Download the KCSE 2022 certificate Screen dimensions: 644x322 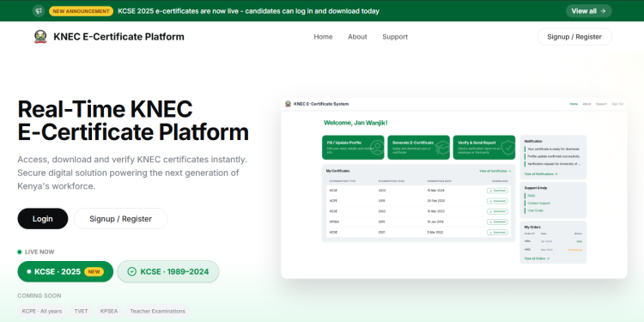point(497,211)
